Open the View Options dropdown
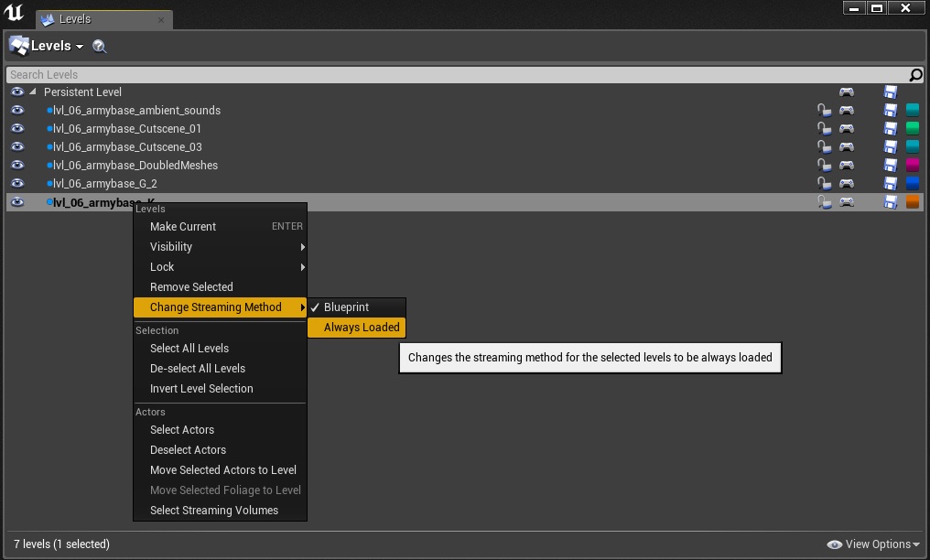This screenshot has height=560, width=930. pyautogui.click(x=873, y=544)
